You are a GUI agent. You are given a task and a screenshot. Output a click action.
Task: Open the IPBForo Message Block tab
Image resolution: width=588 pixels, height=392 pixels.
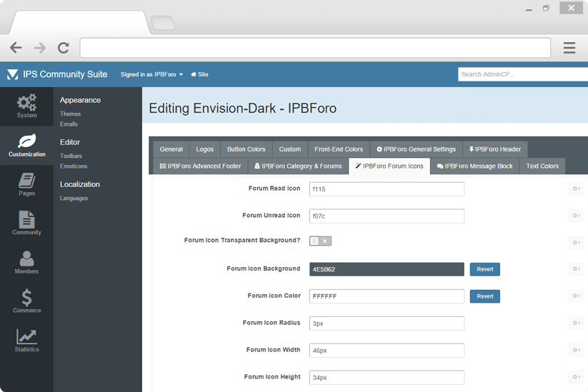point(474,166)
